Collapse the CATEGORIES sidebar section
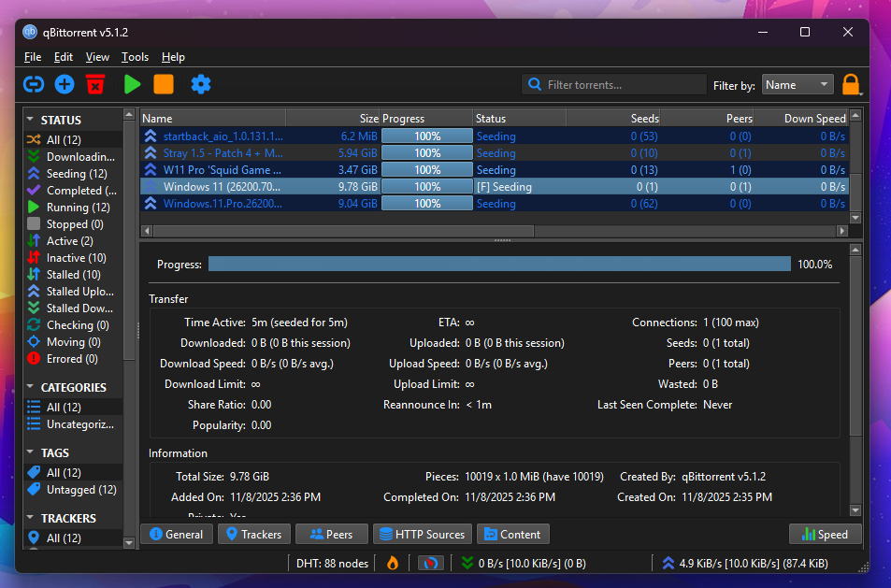Viewport: 891px width, 588px height. pyautogui.click(x=31, y=387)
